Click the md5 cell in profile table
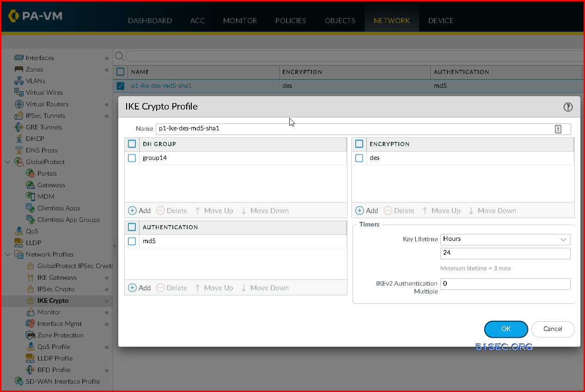The height and width of the screenshot is (392, 585). pos(440,86)
